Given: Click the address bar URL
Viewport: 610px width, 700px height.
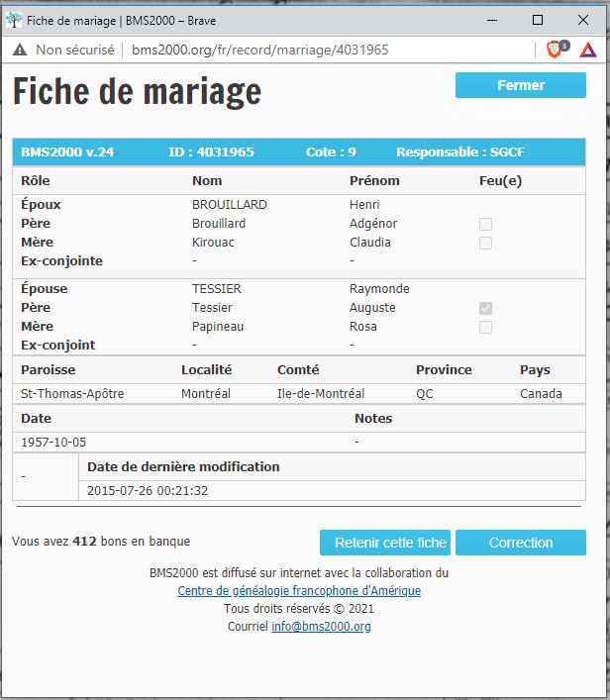Looking at the screenshot, I should [x=259, y=50].
